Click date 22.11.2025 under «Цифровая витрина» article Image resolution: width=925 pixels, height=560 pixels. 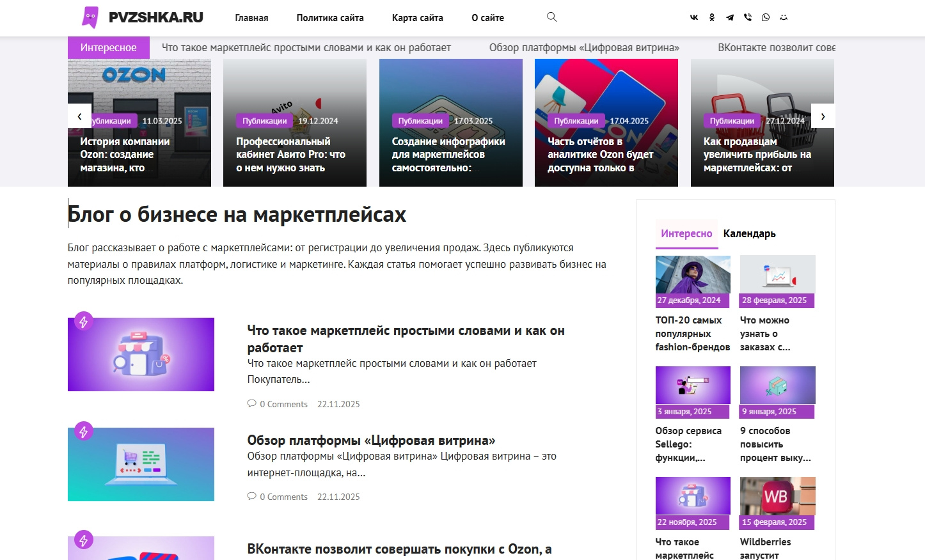(x=338, y=497)
